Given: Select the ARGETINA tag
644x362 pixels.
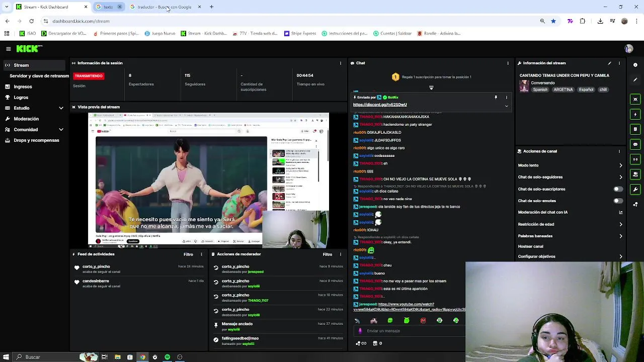Looking at the screenshot, I should (x=563, y=89).
